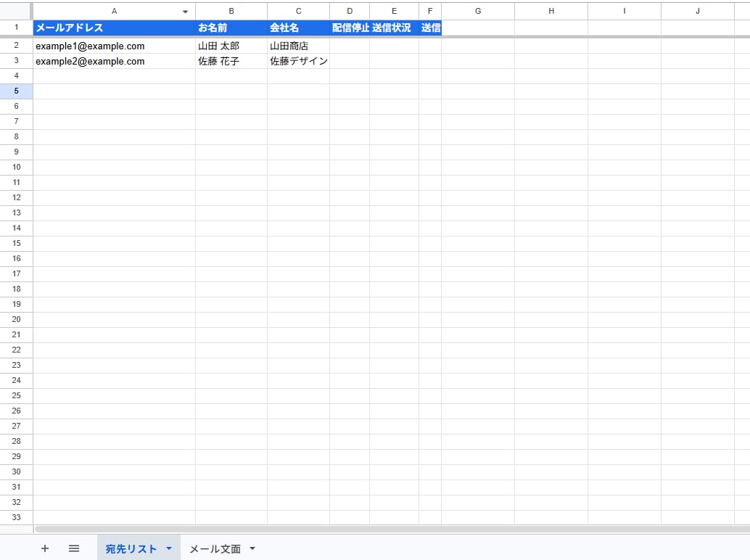Select row 1 header

pyautogui.click(x=16, y=28)
